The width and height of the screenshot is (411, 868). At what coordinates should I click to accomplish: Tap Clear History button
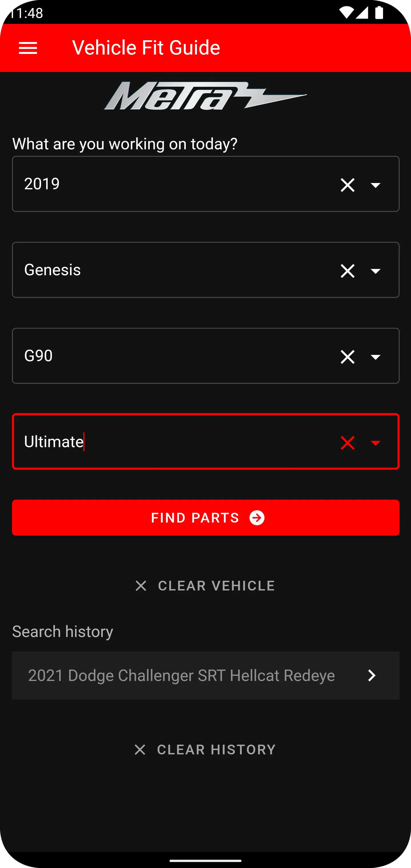pos(205,750)
